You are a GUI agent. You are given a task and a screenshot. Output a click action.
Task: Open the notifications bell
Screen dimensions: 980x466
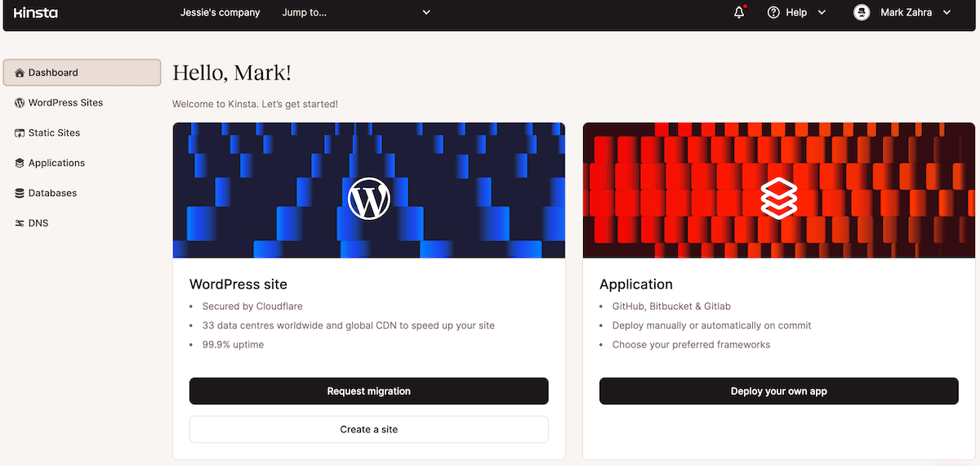coord(739,12)
